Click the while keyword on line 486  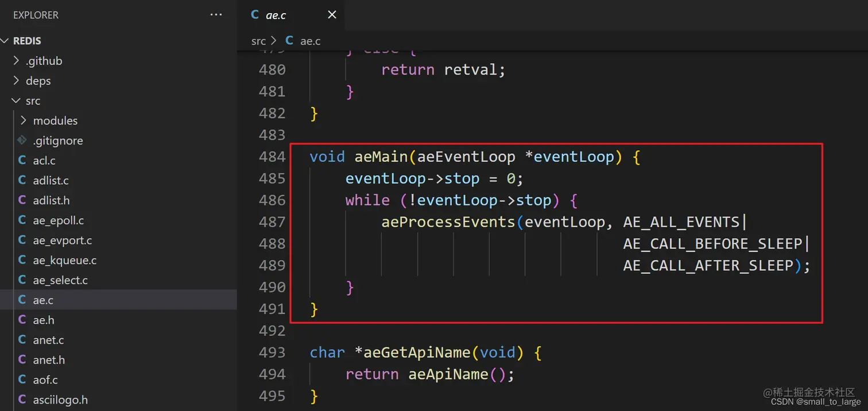pos(367,200)
